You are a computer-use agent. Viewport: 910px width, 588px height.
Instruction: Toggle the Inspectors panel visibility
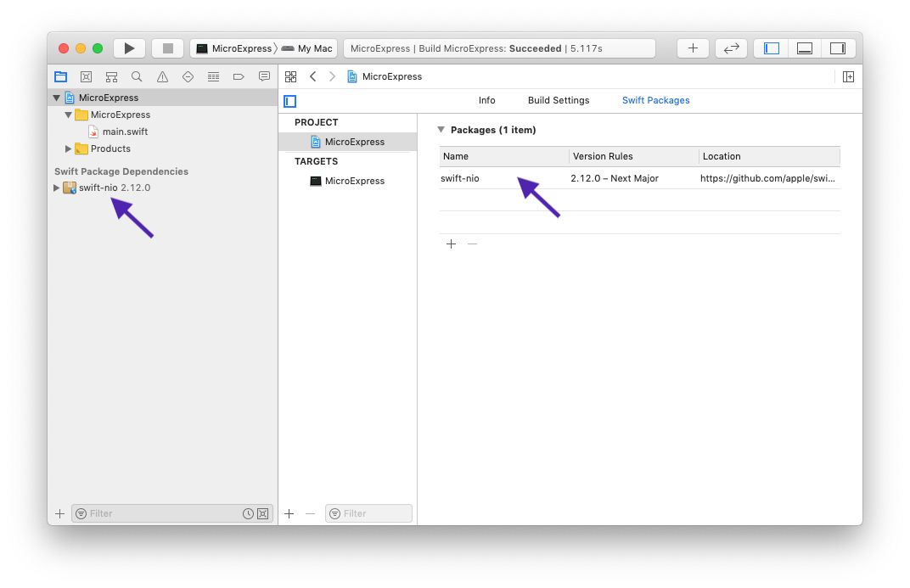point(838,48)
